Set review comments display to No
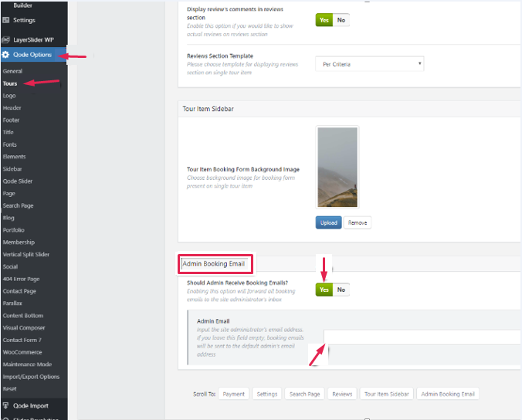This screenshot has height=420, width=522. [x=341, y=20]
